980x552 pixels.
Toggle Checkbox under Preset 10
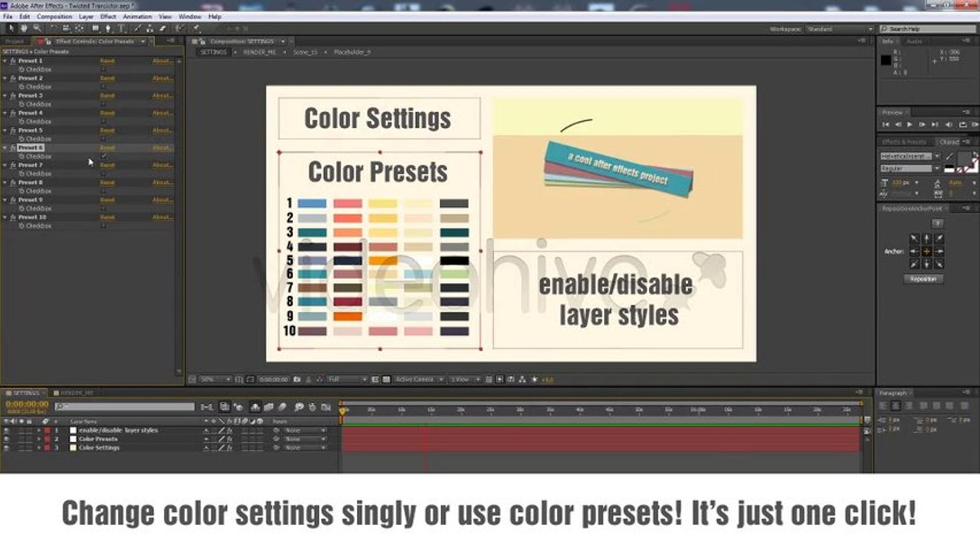103,225
